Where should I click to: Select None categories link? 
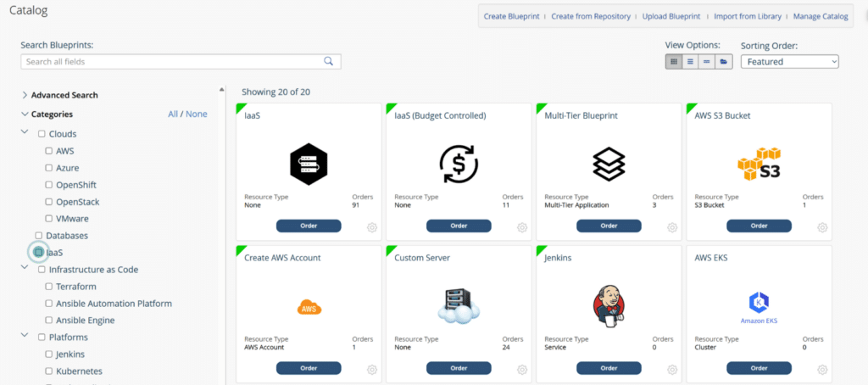pyautogui.click(x=197, y=114)
